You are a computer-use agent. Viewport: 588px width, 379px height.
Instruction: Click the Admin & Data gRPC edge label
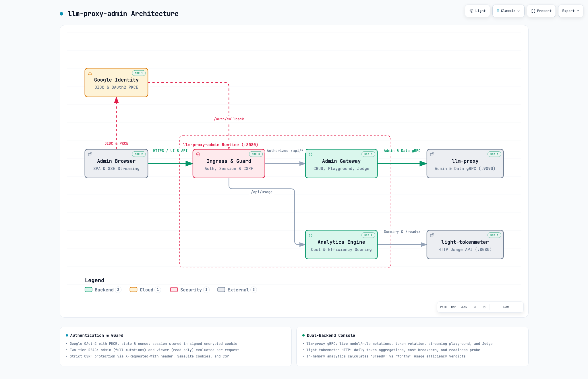click(x=402, y=151)
